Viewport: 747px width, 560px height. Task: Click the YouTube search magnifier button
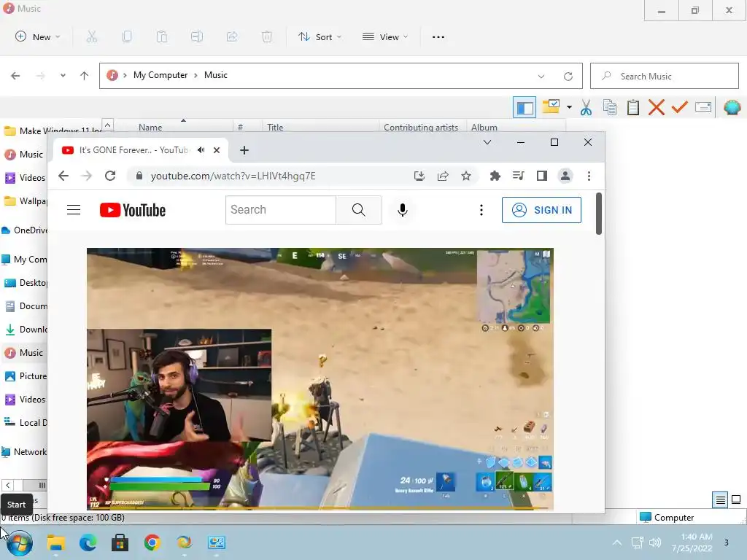359,209
